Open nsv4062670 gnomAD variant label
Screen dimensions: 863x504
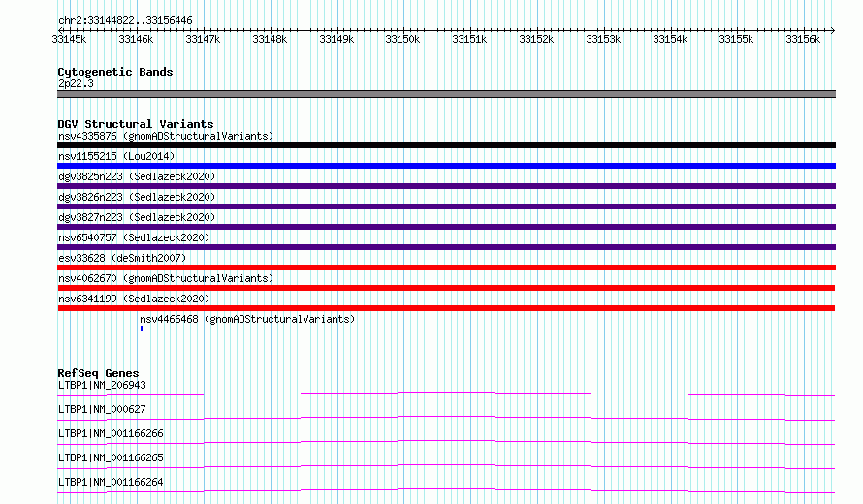click(x=166, y=278)
